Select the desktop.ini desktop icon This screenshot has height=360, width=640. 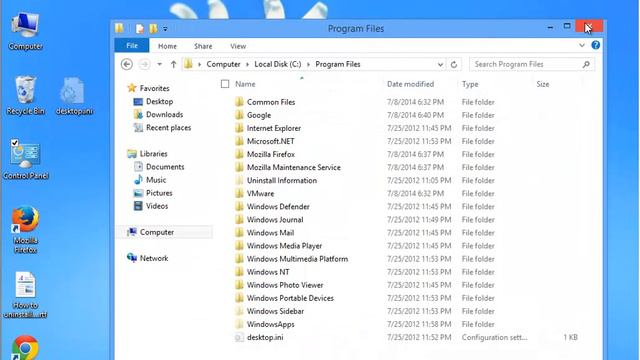[x=74, y=96]
